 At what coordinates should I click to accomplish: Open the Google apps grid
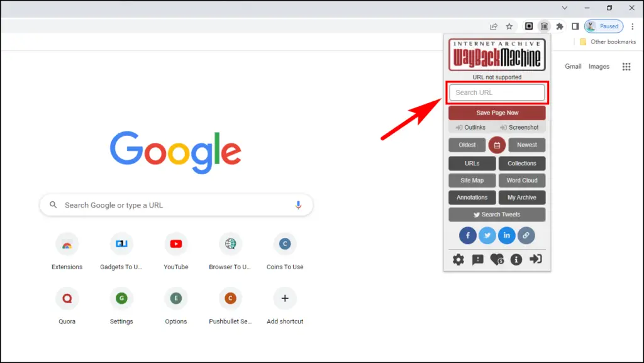point(626,67)
